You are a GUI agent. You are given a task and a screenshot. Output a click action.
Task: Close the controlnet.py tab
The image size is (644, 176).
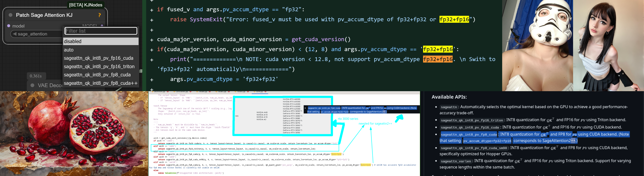pyautogui.click(x=190, y=92)
